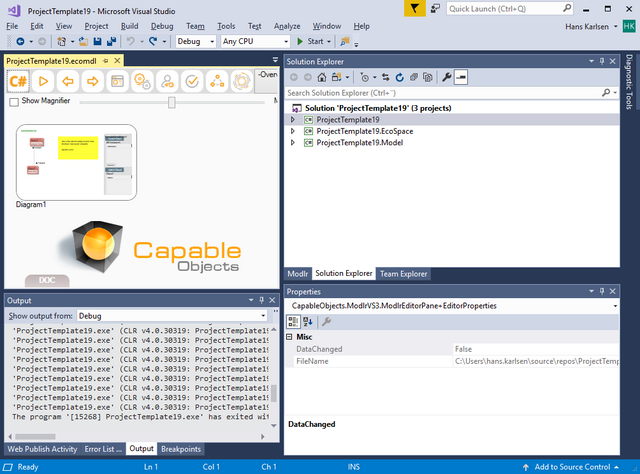Switch to the Breakpoints tab

pyautogui.click(x=181, y=449)
